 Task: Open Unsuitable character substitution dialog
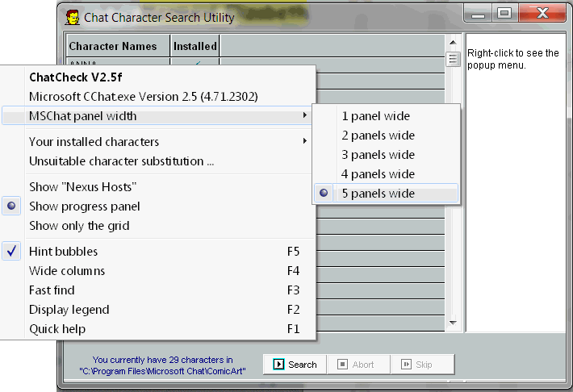click(121, 161)
